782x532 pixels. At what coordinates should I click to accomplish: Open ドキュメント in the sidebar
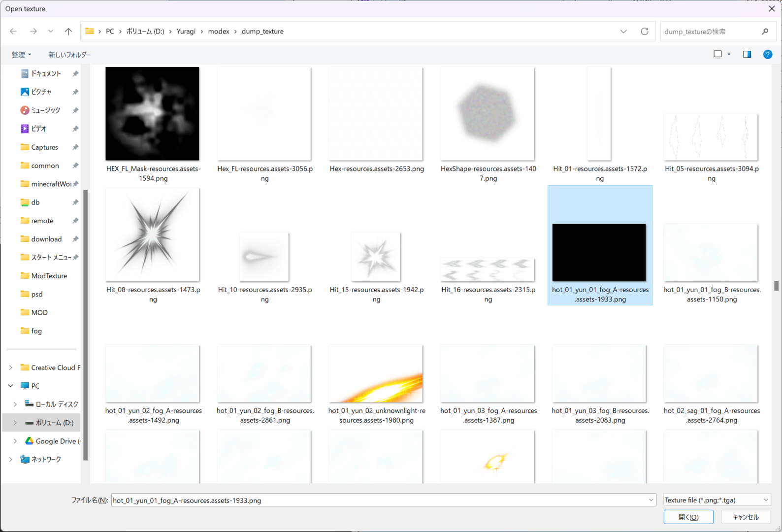coord(46,73)
